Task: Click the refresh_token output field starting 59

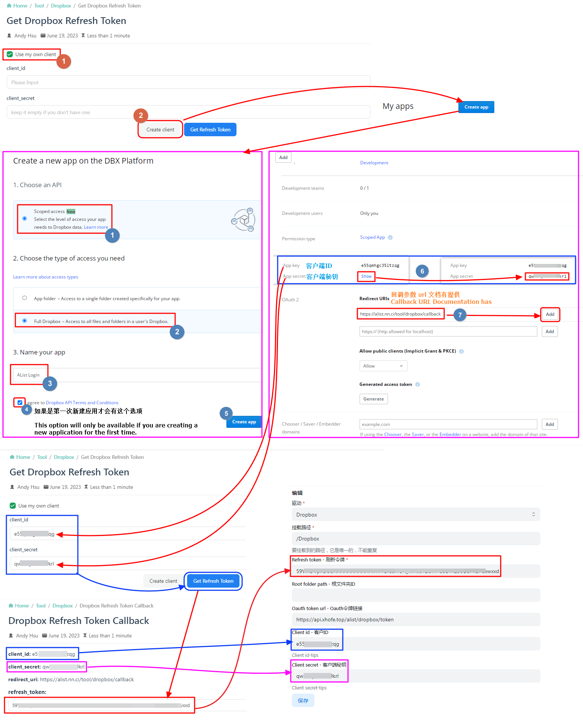Action: pyautogui.click(x=127, y=705)
